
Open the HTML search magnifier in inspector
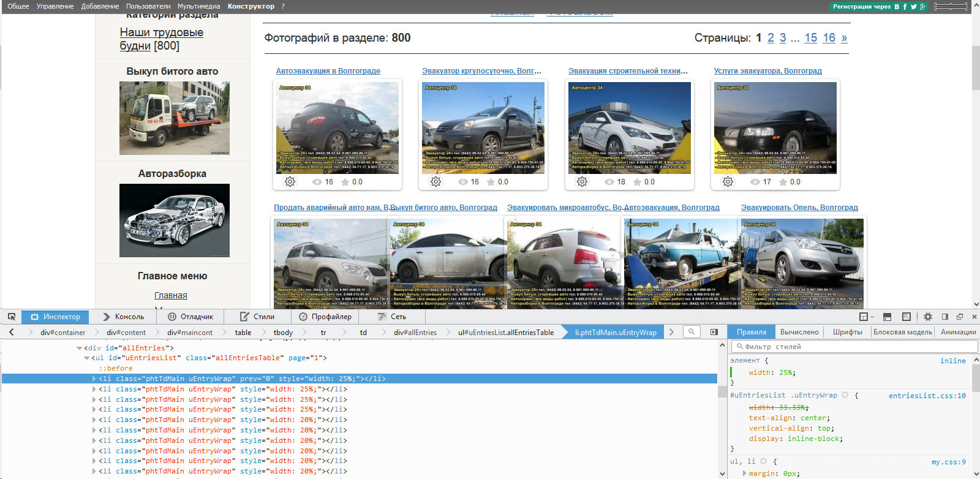click(692, 332)
